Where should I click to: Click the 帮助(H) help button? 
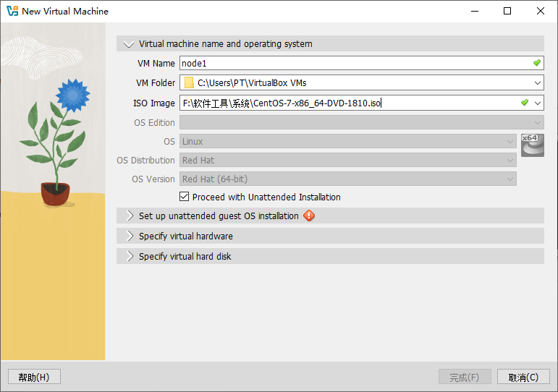tap(34, 377)
